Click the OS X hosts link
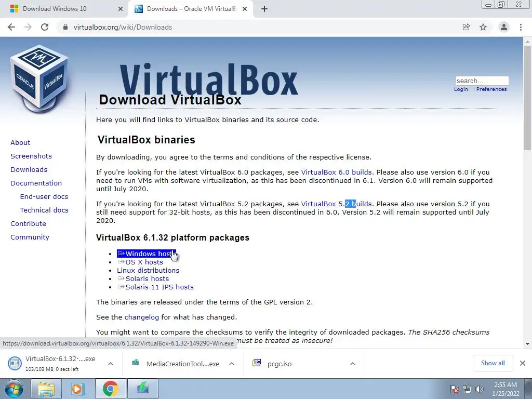532x399 pixels. coord(140,262)
